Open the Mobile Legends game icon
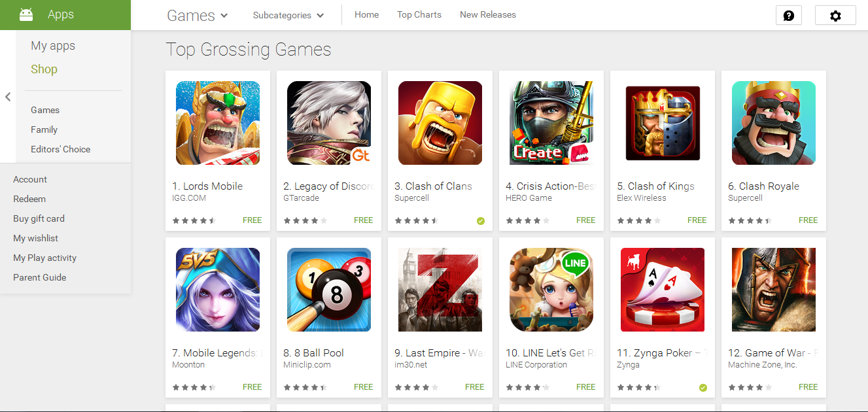 tap(218, 290)
